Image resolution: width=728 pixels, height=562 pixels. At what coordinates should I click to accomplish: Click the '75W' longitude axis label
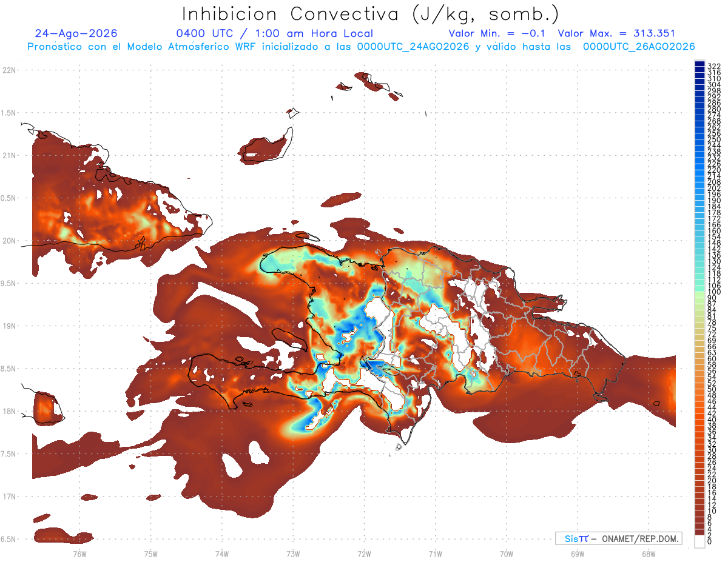[150, 554]
